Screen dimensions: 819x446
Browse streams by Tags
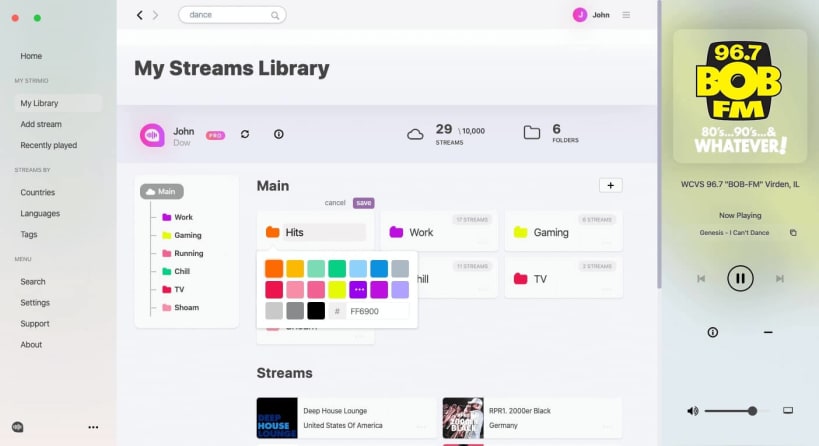click(29, 234)
